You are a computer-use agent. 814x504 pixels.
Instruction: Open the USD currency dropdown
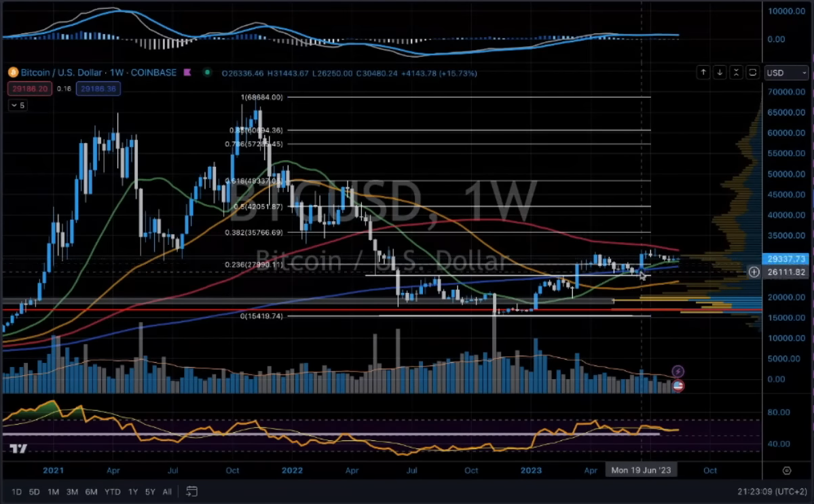786,73
